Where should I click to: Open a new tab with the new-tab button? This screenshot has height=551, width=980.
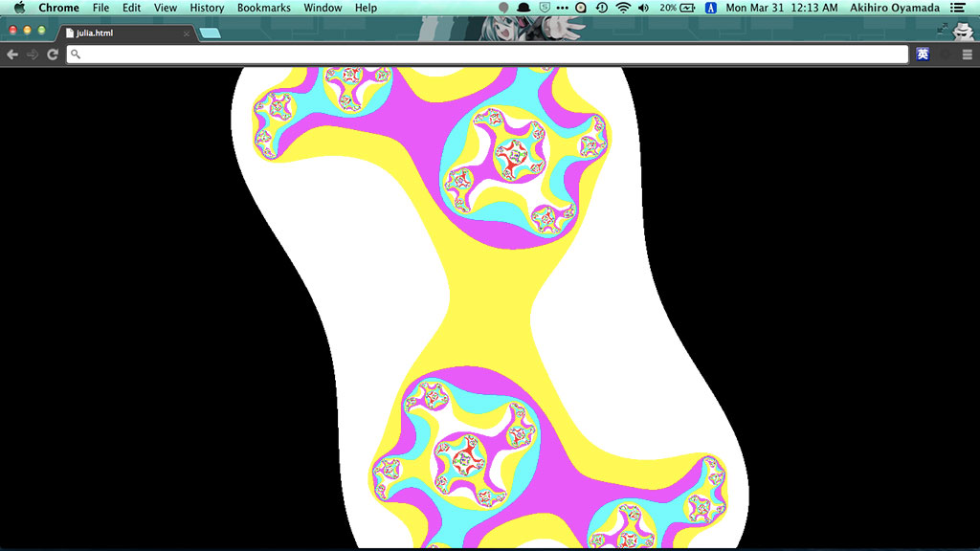[x=211, y=33]
